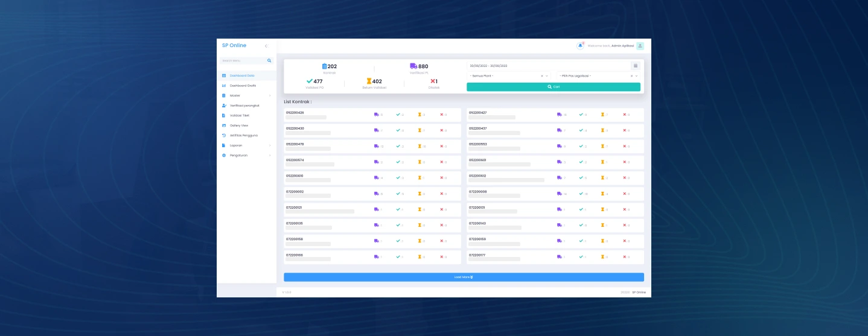
Task: Expand the Master menu chevron
Action: [270, 95]
